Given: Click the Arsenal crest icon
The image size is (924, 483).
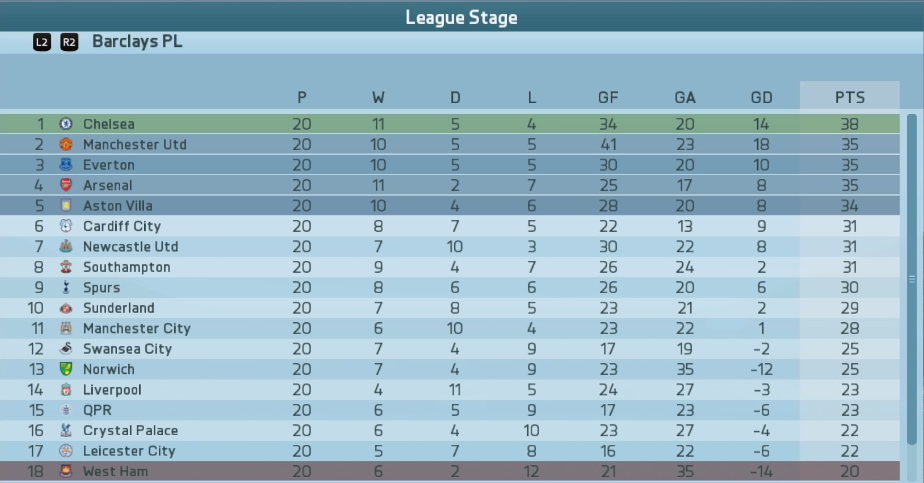Looking at the screenshot, I should pyautogui.click(x=65, y=185).
